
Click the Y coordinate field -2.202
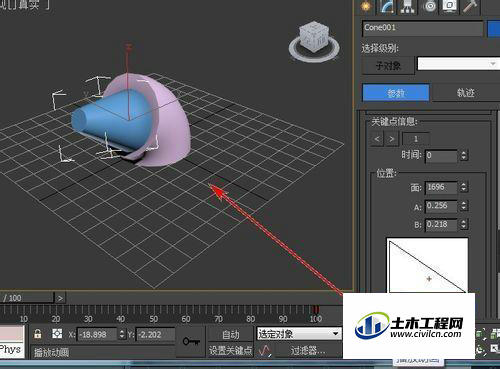tap(155, 334)
